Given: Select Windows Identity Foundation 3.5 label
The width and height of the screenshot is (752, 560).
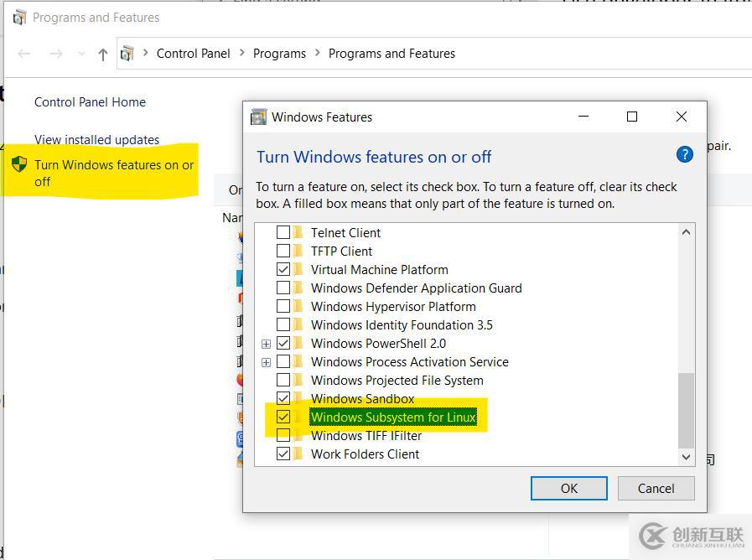Looking at the screenshot, I should tap(402, 324).
